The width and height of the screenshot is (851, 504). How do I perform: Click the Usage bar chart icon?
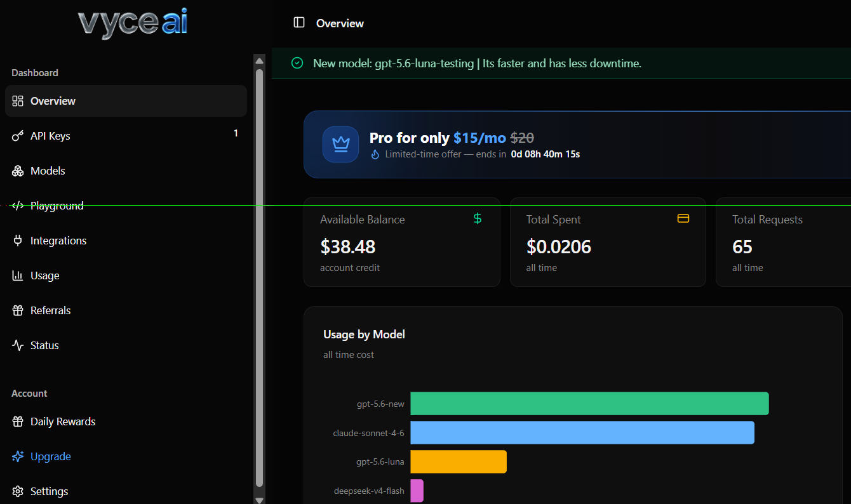point(18,275)
